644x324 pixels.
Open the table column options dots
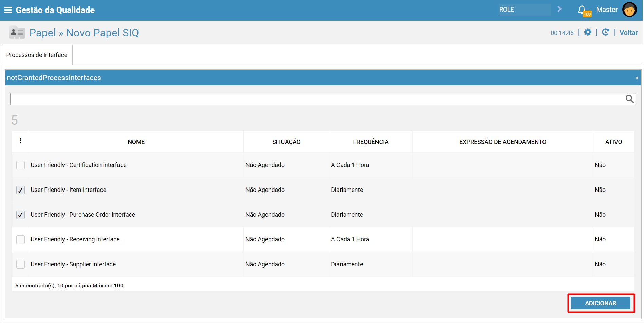[20, 141]
